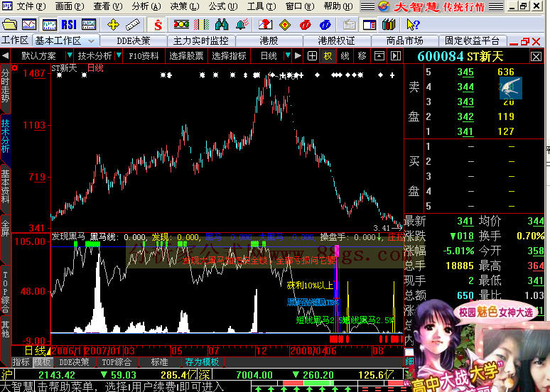
Task: Click the 选择股票 button
Action: (186, 56)
